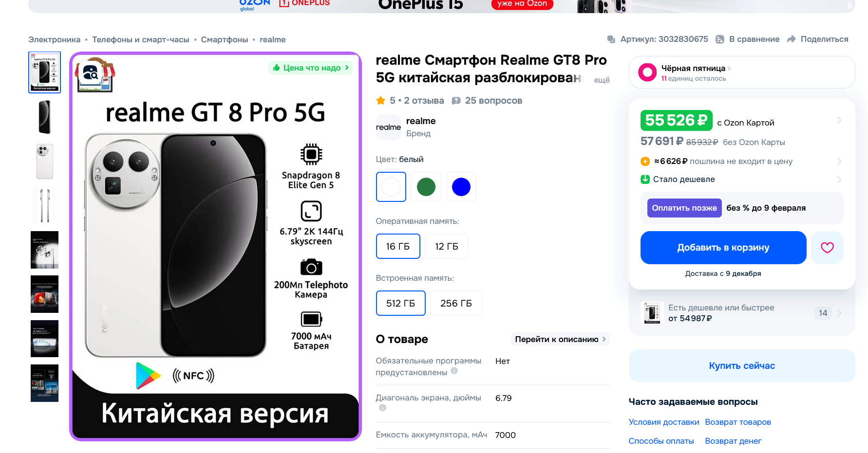Open Условия доставки link
Screen dimensions: 868x453
pos(664,422)
